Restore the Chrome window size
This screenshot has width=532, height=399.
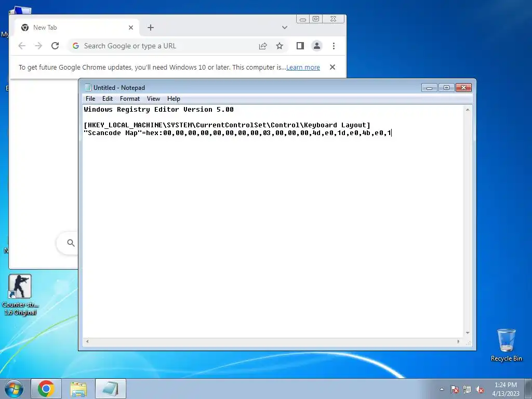pyautogui.click(x=316, y=19)
